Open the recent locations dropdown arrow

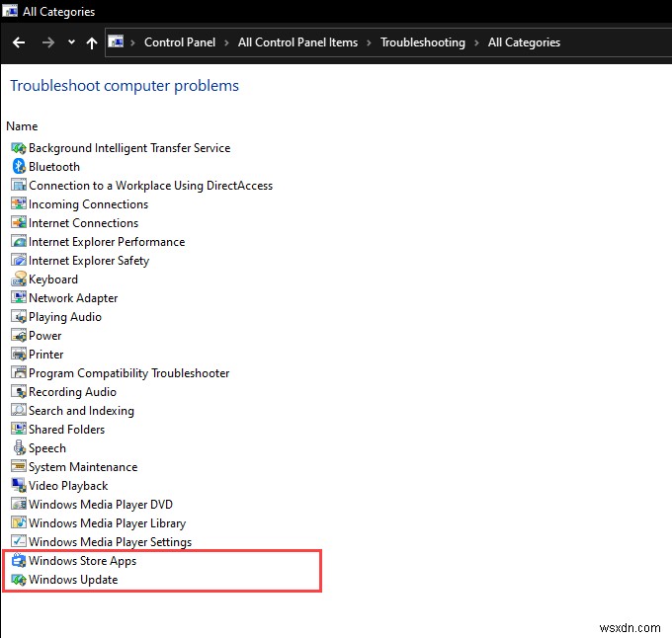click(71, 41)
